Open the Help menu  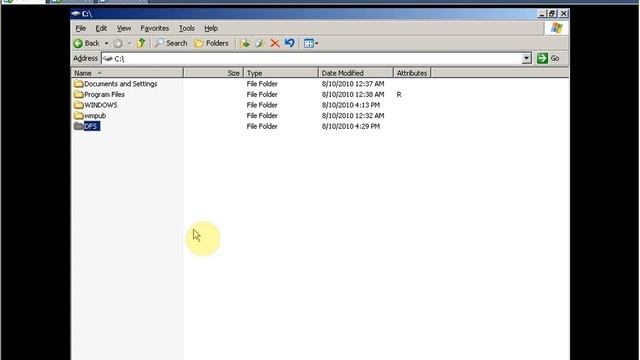(x=211, y=28)
